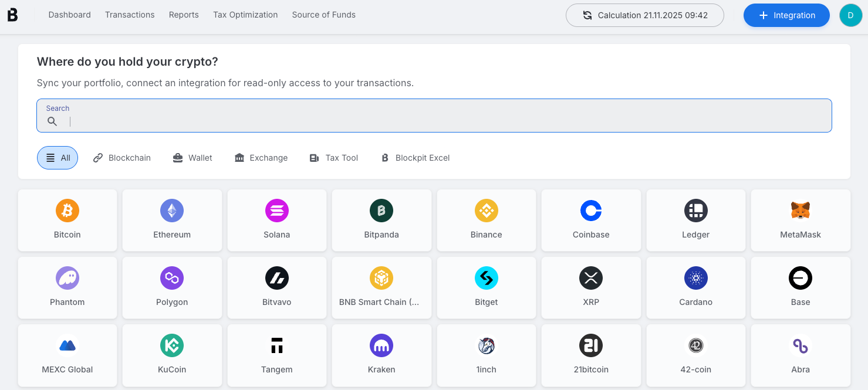Choose the Coinbase icon
This screenshot has width=868, height=390.
click(x=591, y=211)
